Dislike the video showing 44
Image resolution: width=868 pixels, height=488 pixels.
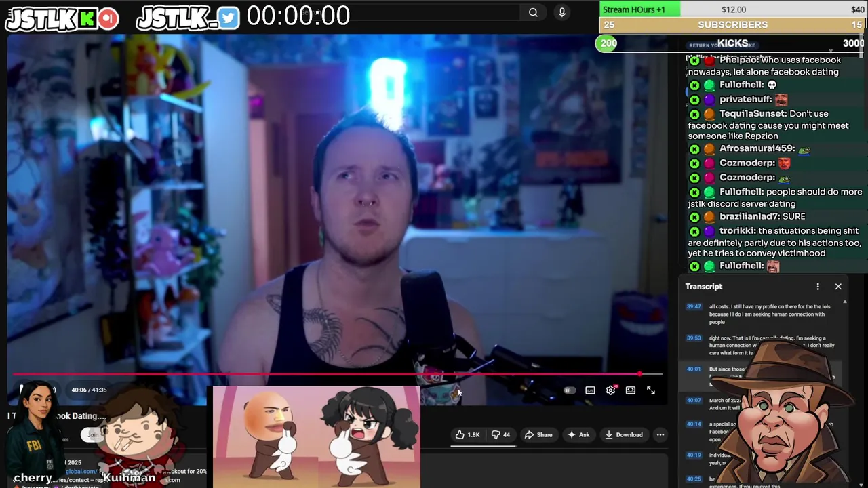coord(500,435)
